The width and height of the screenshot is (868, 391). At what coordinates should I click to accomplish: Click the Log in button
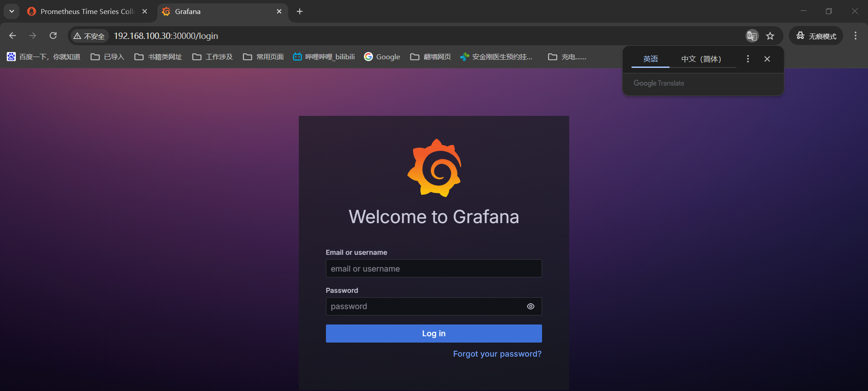[434, 334]
